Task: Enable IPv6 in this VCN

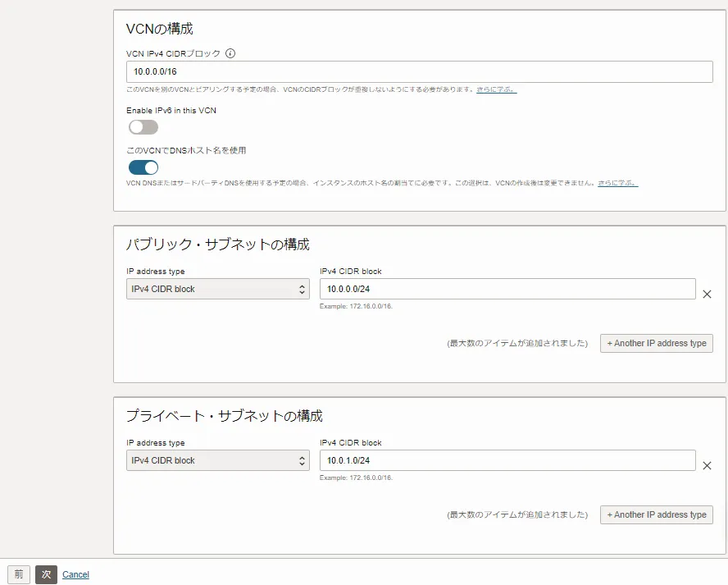Action: tap(143, 126)
